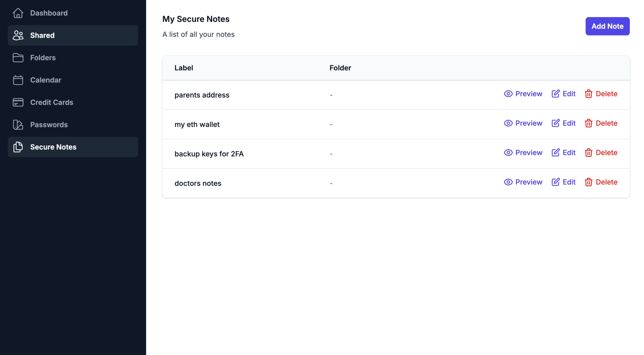Open the Shared section from sidebar

[73, 35]
